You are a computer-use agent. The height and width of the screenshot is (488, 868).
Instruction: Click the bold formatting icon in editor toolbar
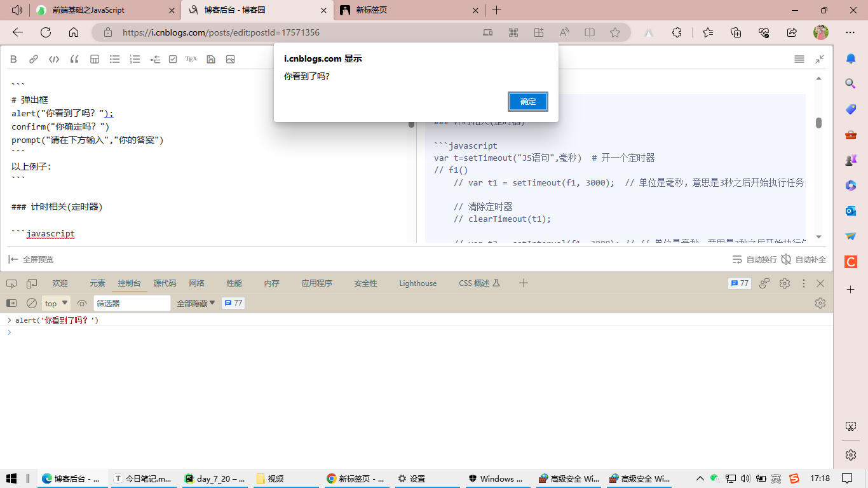tap(13, 59)
